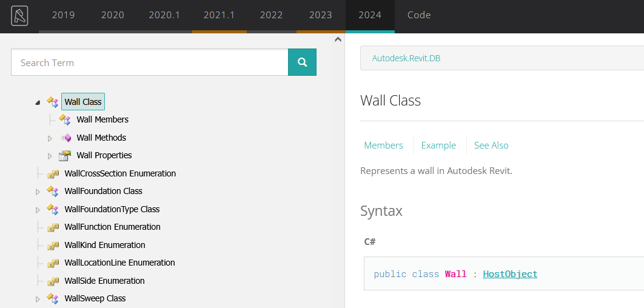Click the WallFoundation Class icon
This screenshot has width=644, height=308.
pos(53,192)
